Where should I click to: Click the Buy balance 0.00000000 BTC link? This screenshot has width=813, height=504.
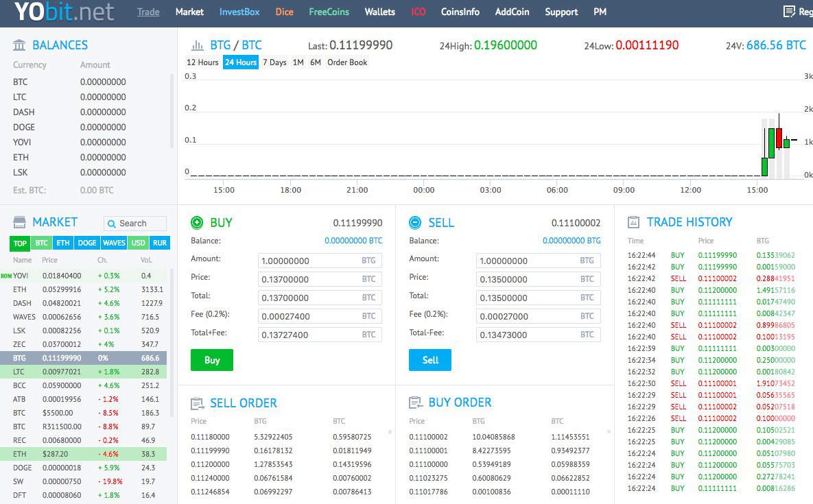point(353,241)
